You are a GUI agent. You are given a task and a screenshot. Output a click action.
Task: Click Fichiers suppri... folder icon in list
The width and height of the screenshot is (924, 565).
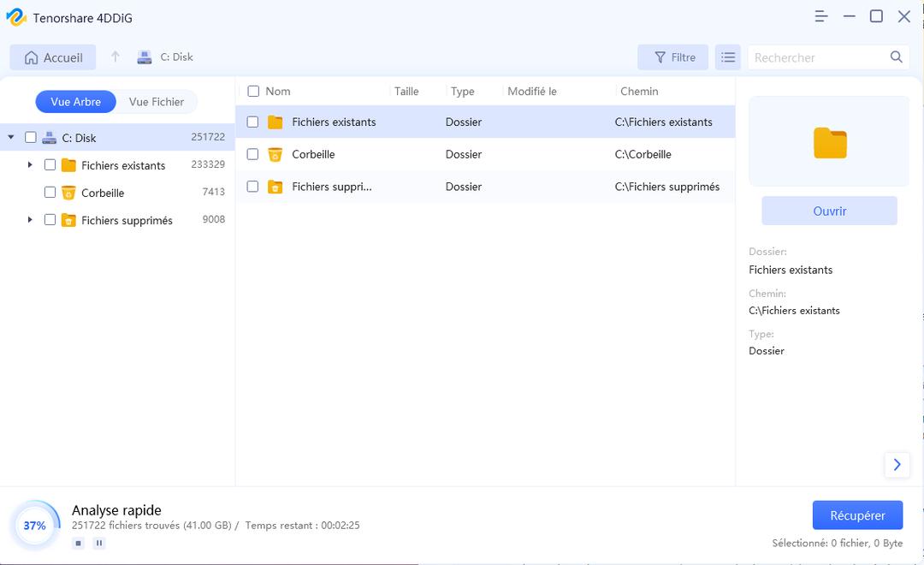(275, 187)
